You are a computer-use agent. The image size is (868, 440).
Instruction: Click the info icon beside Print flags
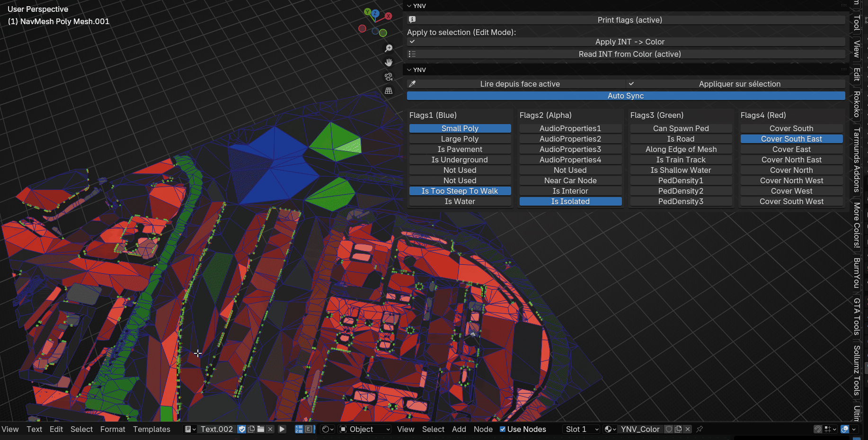412,19
